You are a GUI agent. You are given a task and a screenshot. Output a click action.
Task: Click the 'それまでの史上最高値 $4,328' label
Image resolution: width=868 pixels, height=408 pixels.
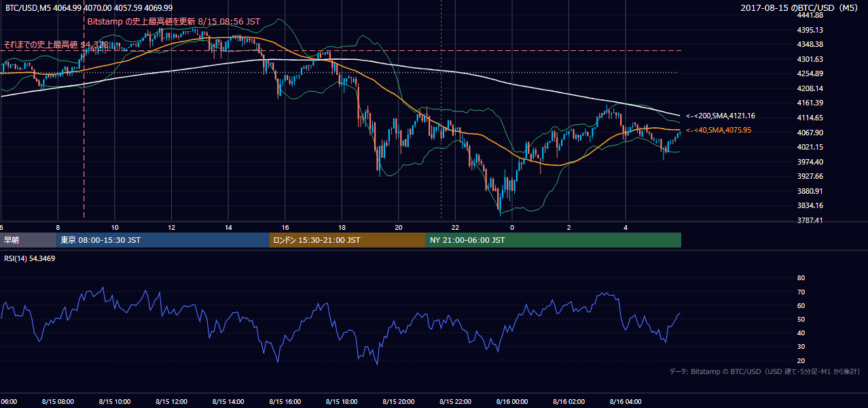56,45
